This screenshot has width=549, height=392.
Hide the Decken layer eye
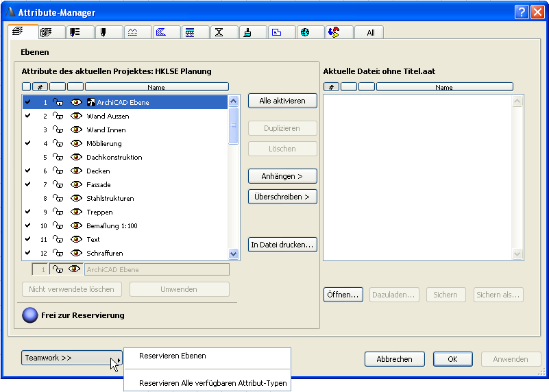click(76, 171)
